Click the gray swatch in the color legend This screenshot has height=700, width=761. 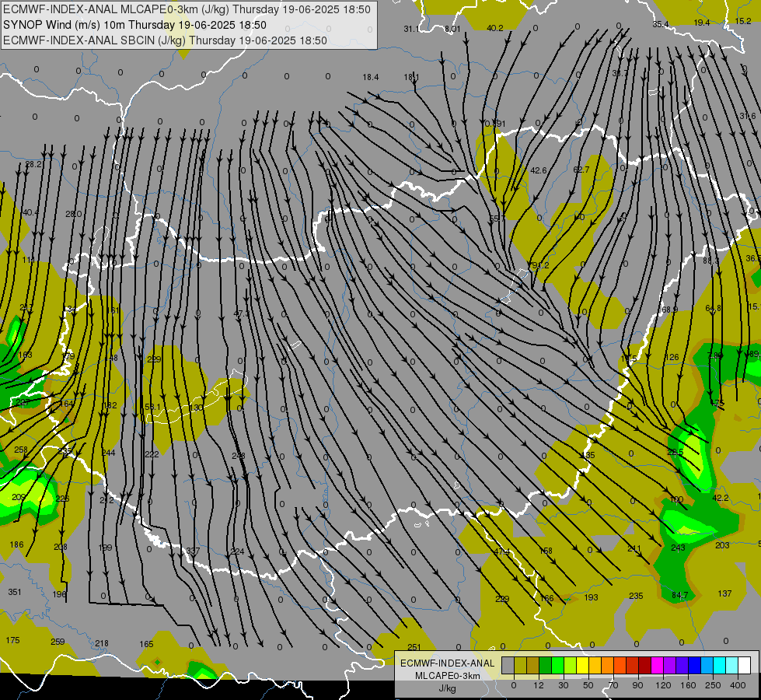click(x=508, y=665)
